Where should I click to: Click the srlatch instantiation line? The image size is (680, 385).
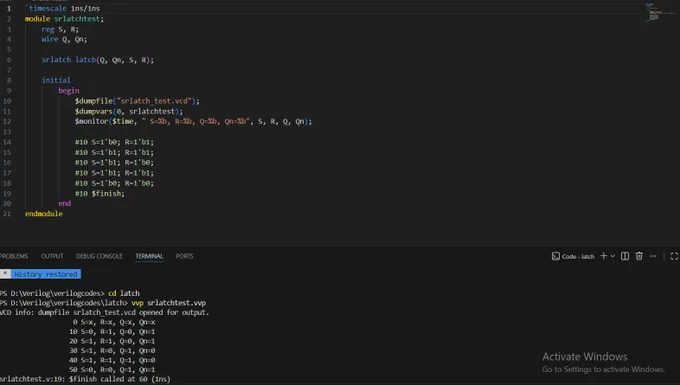click(98, 60)
